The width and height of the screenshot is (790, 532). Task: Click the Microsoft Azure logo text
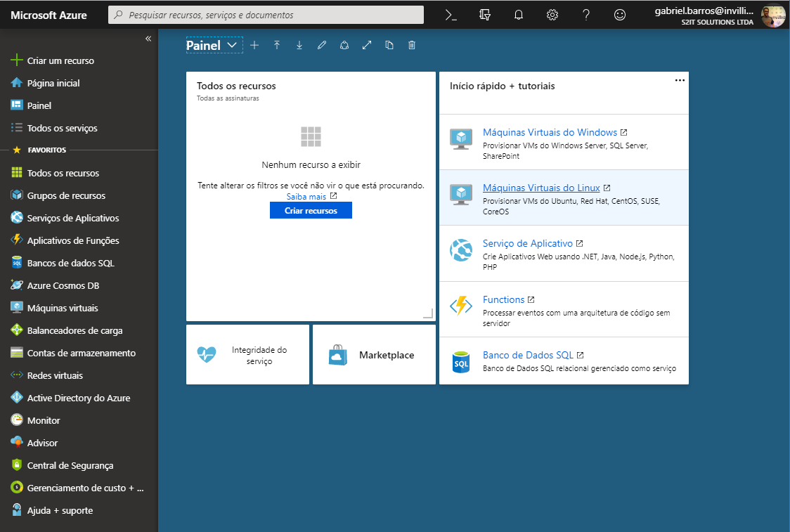tap(49, 15)
